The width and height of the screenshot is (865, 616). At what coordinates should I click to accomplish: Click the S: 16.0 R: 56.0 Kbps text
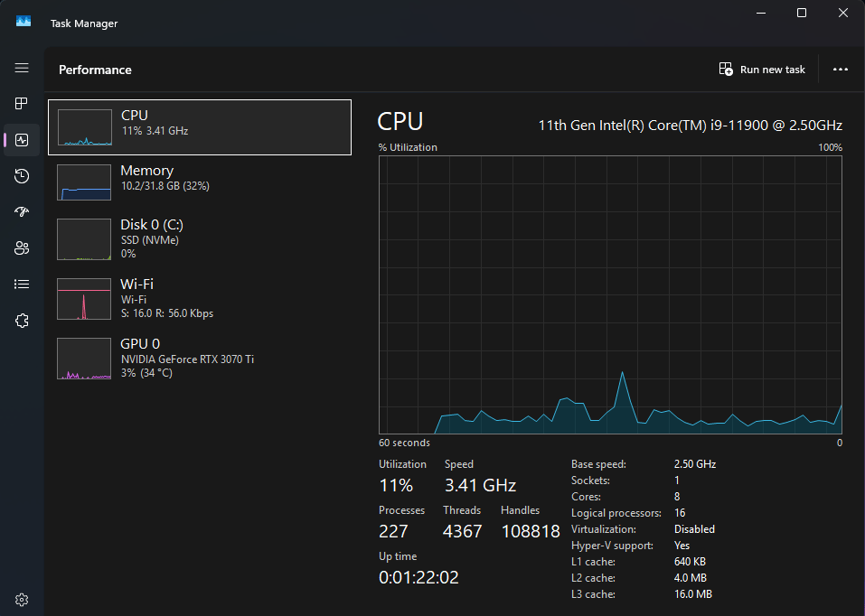[167, 313]
